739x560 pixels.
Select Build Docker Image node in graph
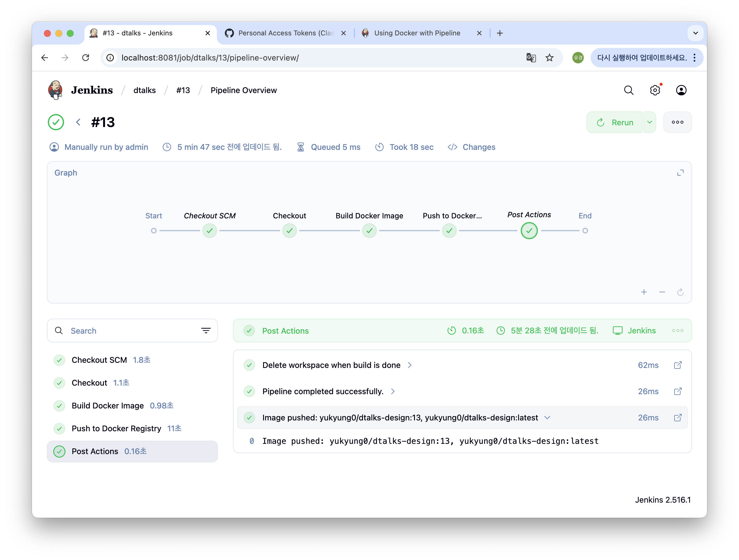coord(369,231)
